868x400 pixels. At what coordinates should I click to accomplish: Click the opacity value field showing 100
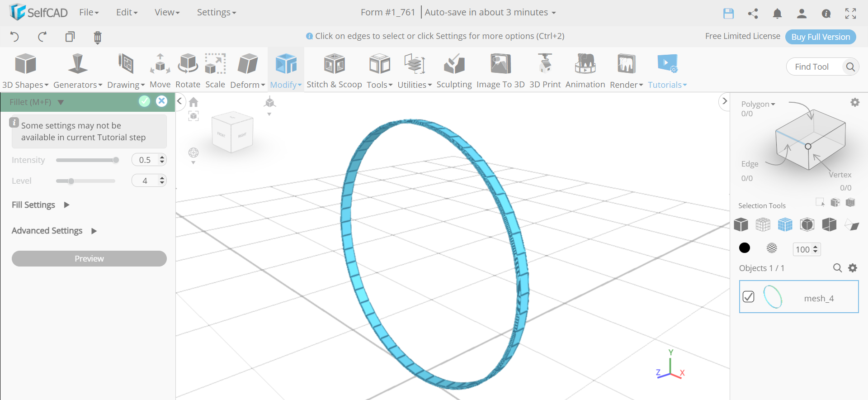(x=807, y=249)
